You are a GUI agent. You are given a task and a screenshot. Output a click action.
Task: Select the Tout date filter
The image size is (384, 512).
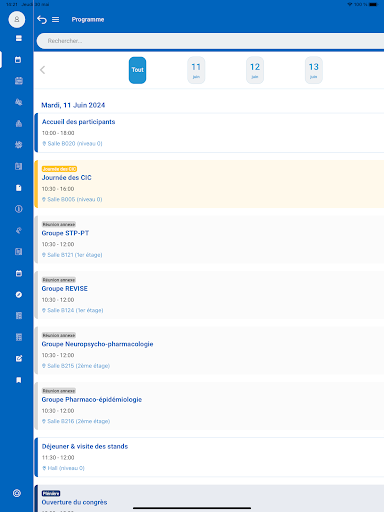click(x=137, y=70)
